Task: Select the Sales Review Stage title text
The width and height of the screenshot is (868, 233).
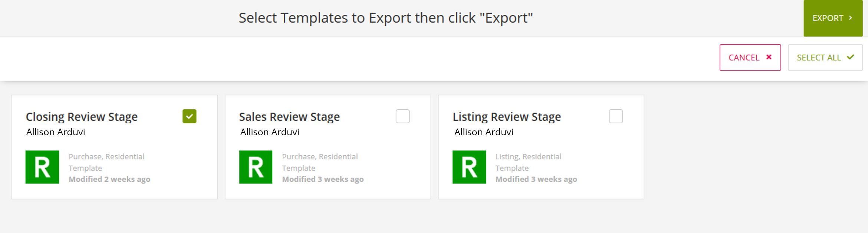Action: (290, 116)
